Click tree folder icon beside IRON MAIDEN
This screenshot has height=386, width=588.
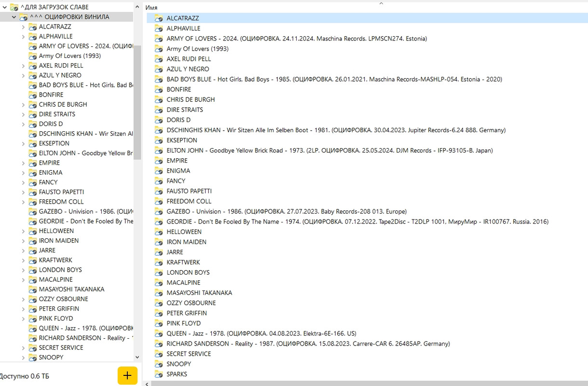tap(32, 241)
